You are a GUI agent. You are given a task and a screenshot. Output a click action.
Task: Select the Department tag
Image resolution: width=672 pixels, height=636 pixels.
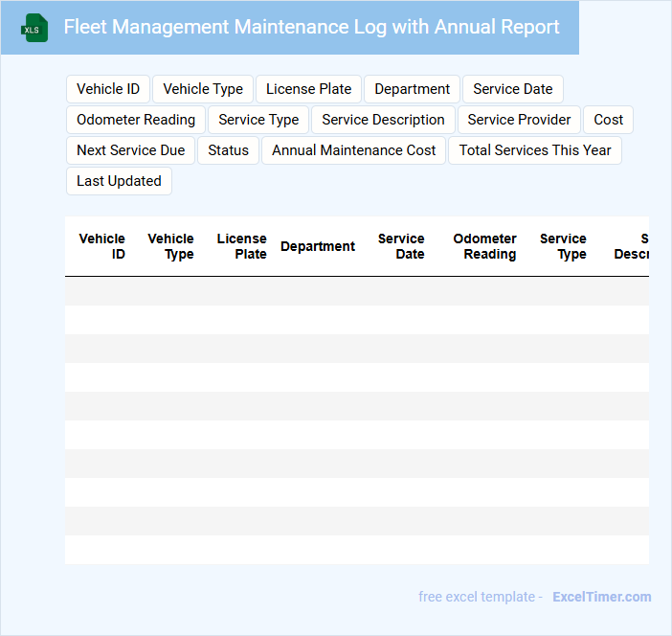[412, 89]
